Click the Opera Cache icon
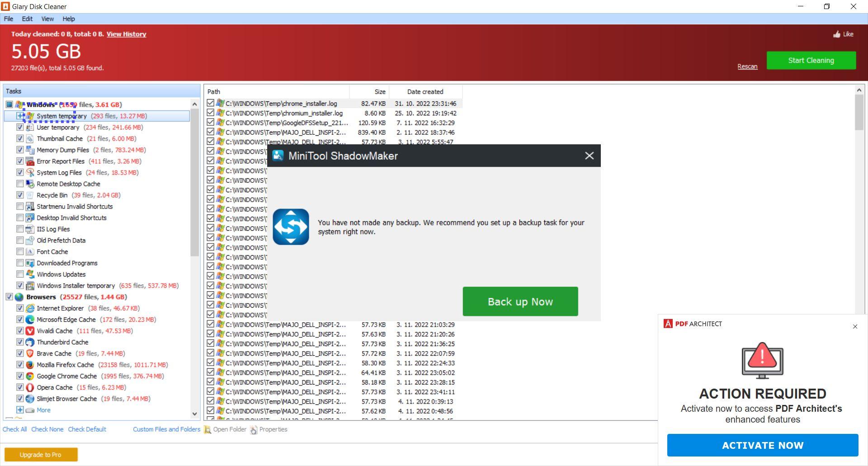 coord(30,388)
